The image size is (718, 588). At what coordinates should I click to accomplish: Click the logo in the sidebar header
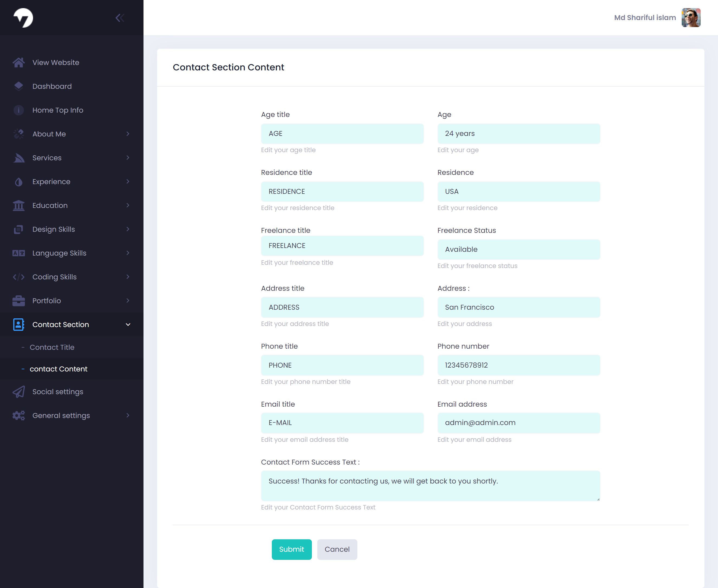(23, 18)
